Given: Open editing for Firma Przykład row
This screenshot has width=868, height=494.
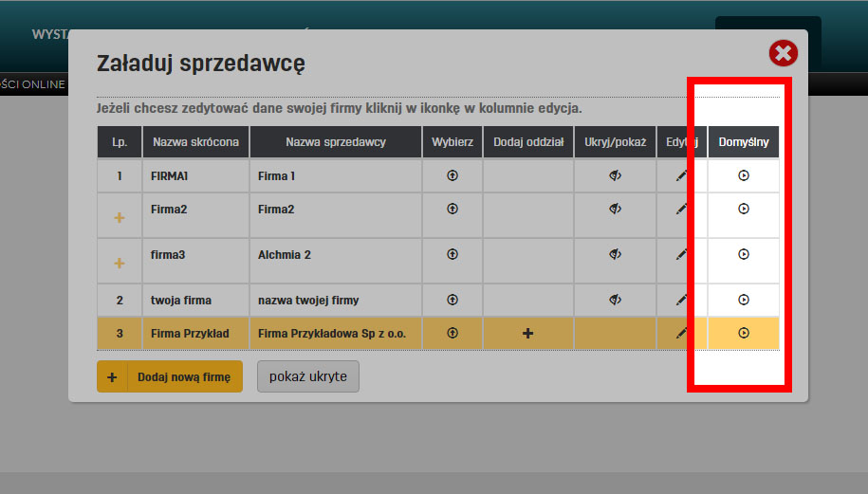Looking at the screenshot, I should coord(681,333).
